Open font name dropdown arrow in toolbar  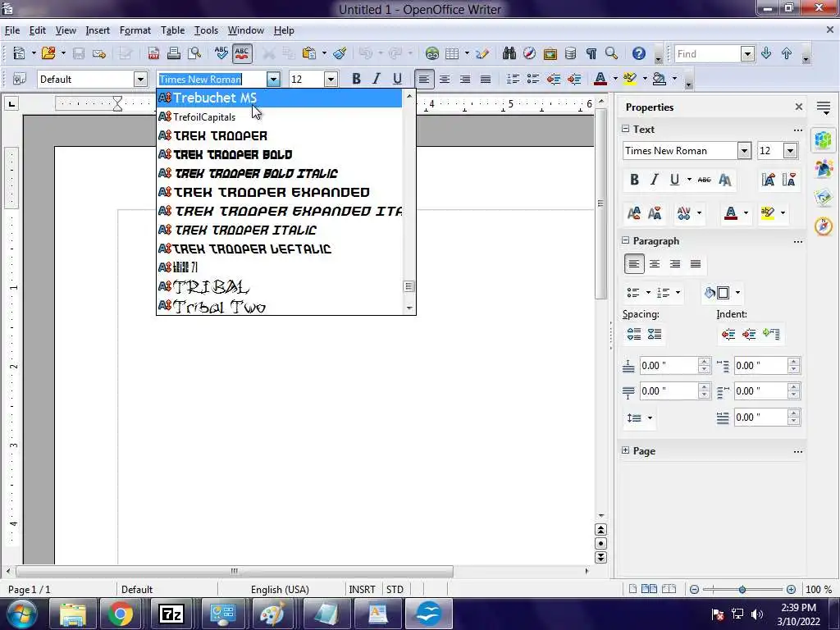click(273, 80)
